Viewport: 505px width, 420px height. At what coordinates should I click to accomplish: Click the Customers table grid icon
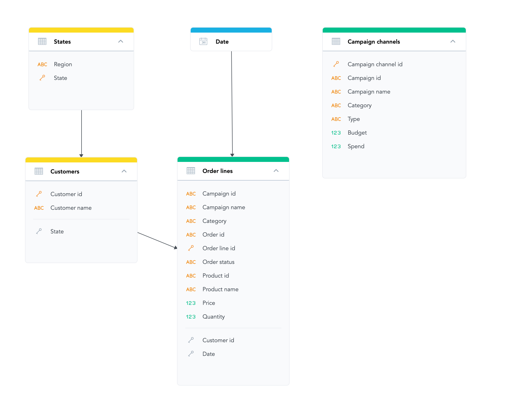(x=39, y=171)
